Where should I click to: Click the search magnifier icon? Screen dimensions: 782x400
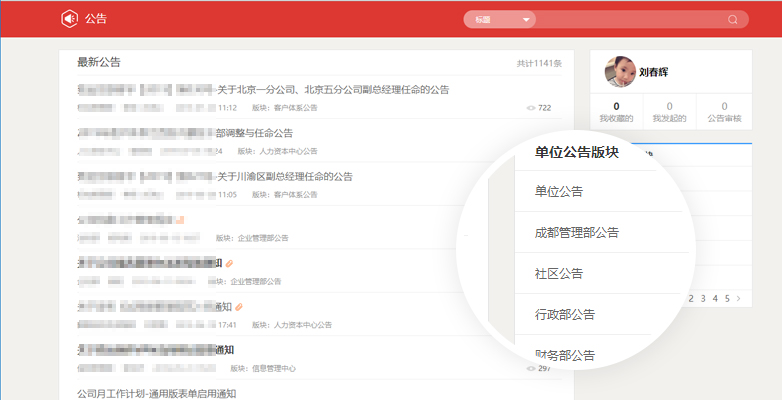pyautogui.click(x=733, y=19)
